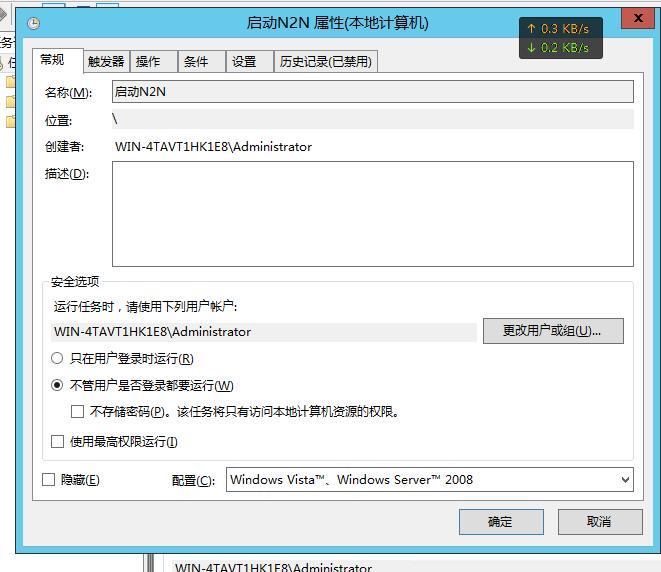This screenshot has height=572, width=661.
Task: Click the clock icon in the title bar
Action: click(x=33, y=23)
